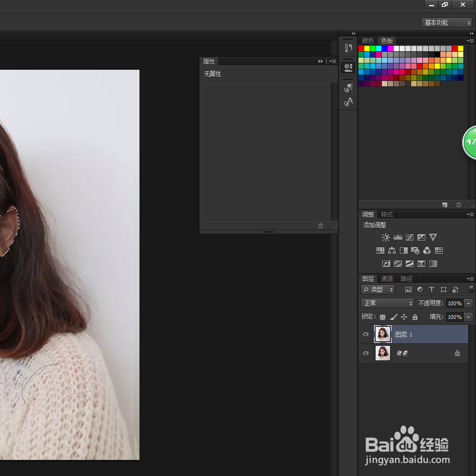
Task: Select the 调整 tab
Action: 368,214
